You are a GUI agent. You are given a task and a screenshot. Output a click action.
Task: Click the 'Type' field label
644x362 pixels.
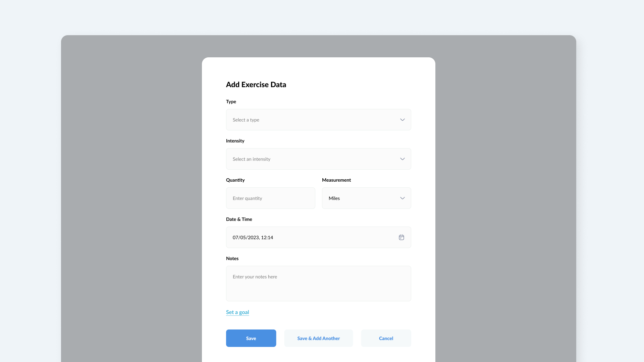(x=231, y=102)
